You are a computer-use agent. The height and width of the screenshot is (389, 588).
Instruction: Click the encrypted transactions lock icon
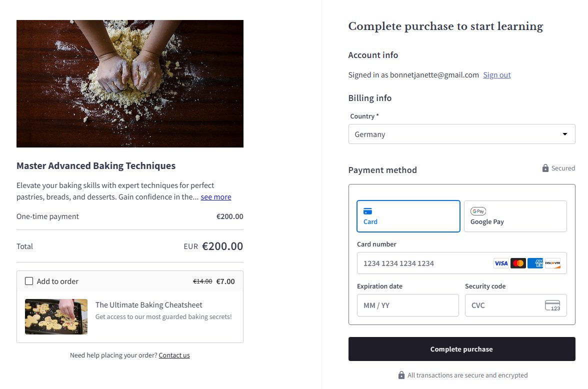401,375
